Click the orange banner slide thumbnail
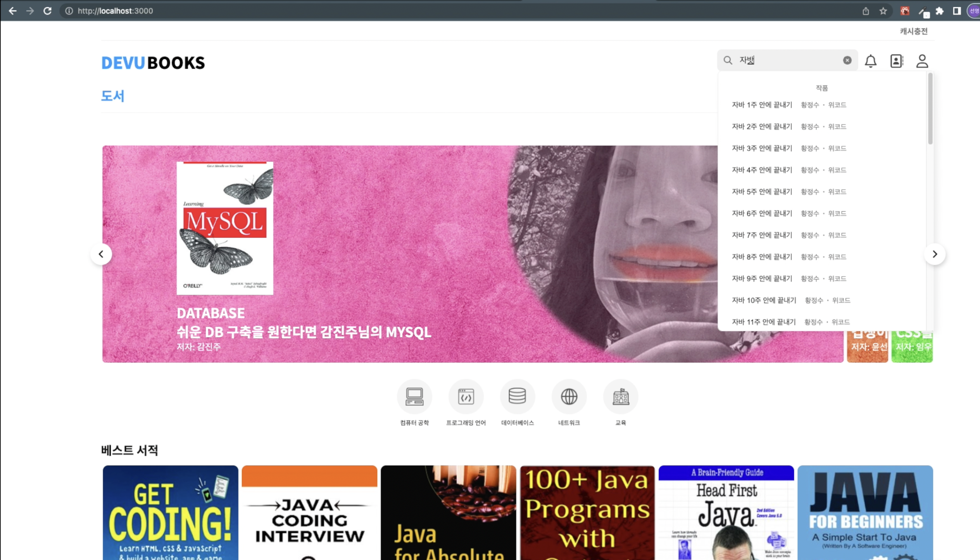The image size is (980, 560). point(867,346)
